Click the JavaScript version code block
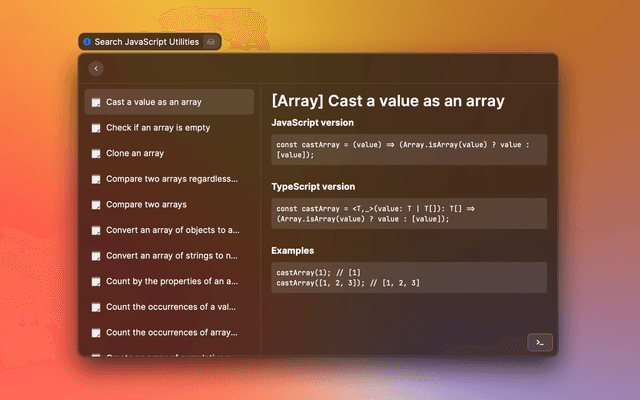Viewport: 640px width, 400px height. click(x=409, y=149)
